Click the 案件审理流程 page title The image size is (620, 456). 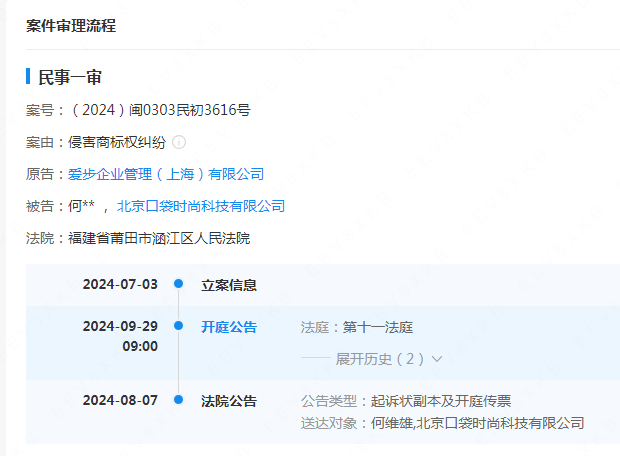[71, 26]
